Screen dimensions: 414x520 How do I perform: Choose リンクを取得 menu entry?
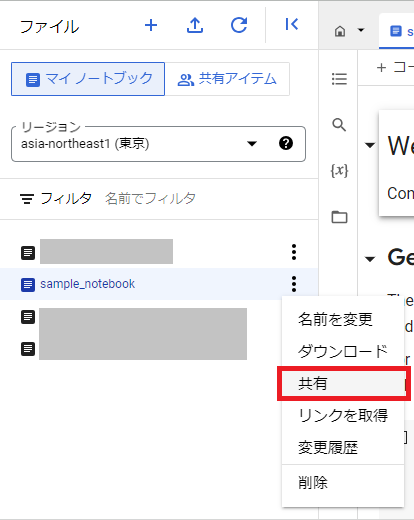pyautogui.click(x=343, y=415)
